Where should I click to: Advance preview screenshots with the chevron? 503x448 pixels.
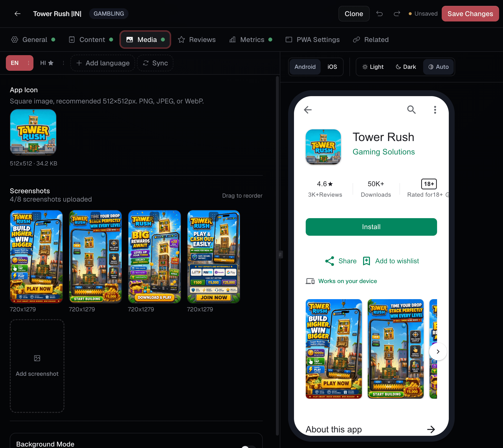coord(438,352)
